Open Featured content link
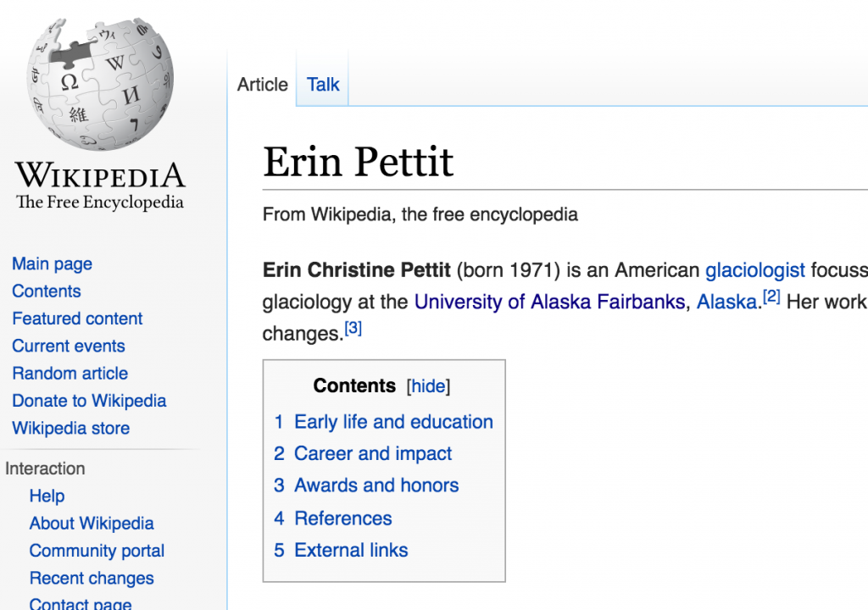The image size is (868, 610). tap(77, 319)
